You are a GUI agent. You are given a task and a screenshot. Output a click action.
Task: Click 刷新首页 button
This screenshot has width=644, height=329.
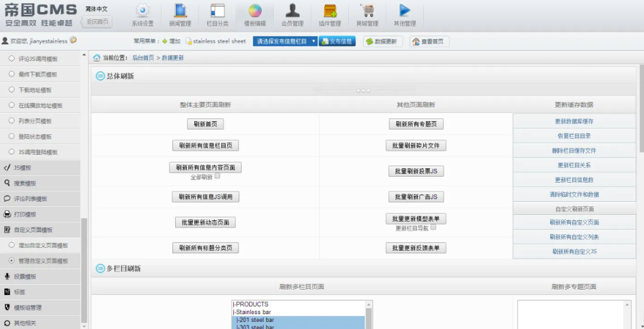click(205, 124)
